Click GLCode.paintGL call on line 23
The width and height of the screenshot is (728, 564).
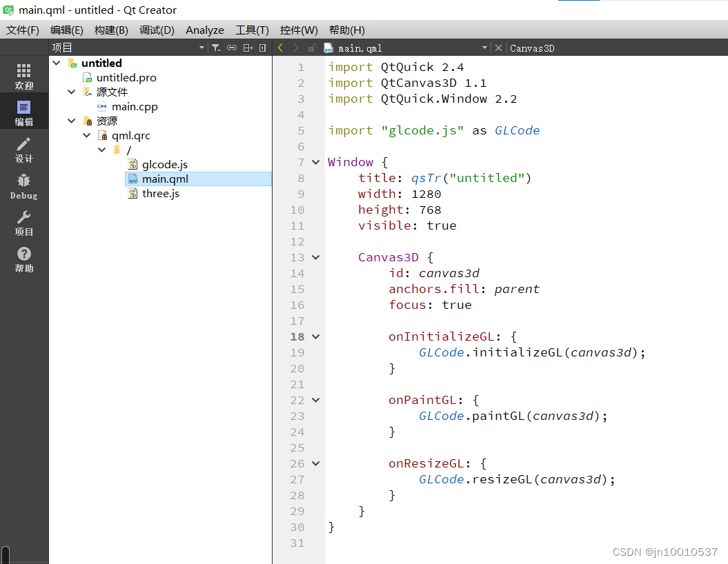click(513, 416)
